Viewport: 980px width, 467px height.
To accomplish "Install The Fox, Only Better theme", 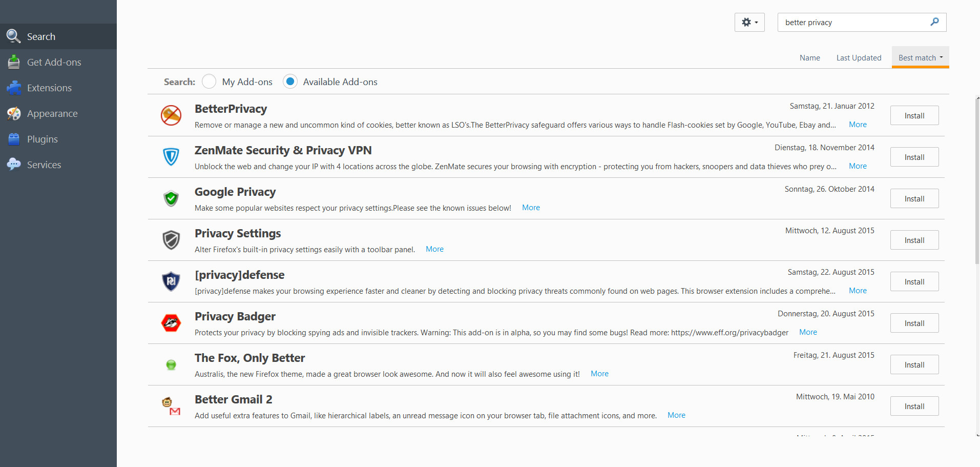I will tap(914, 364).
